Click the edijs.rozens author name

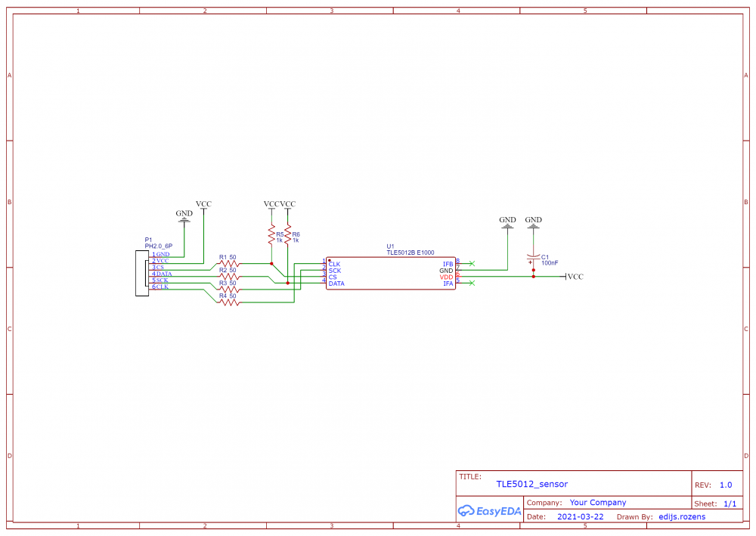point(681,516)
